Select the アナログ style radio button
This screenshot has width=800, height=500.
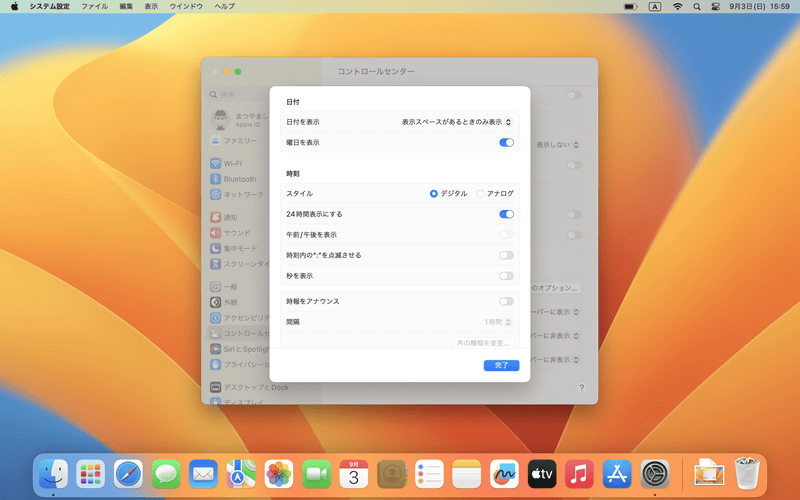coord(480,193)
